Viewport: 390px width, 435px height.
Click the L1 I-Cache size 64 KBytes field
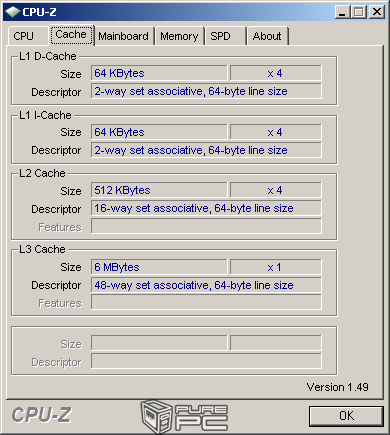(159, 132)
